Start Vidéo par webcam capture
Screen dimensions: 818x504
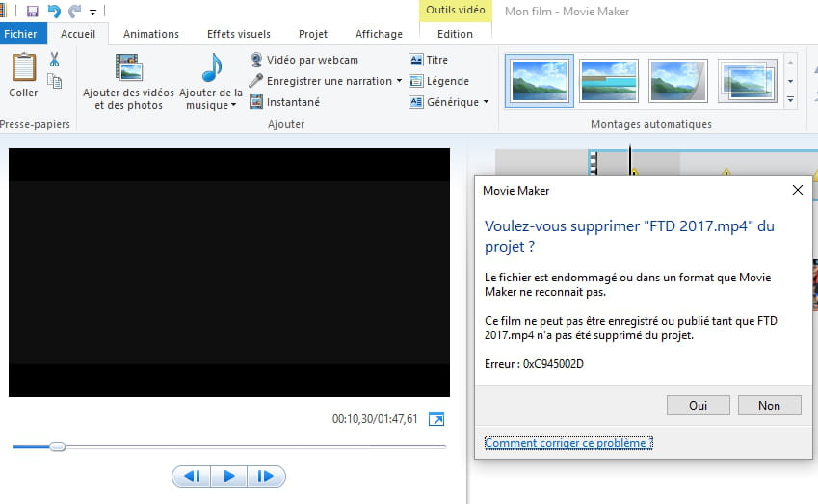point(304,60)
